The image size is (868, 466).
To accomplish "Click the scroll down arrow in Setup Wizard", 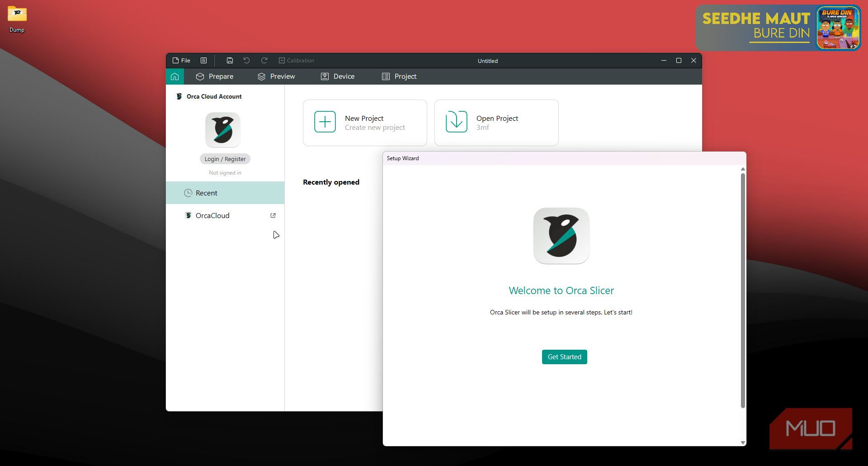I will tap(743, 442).
